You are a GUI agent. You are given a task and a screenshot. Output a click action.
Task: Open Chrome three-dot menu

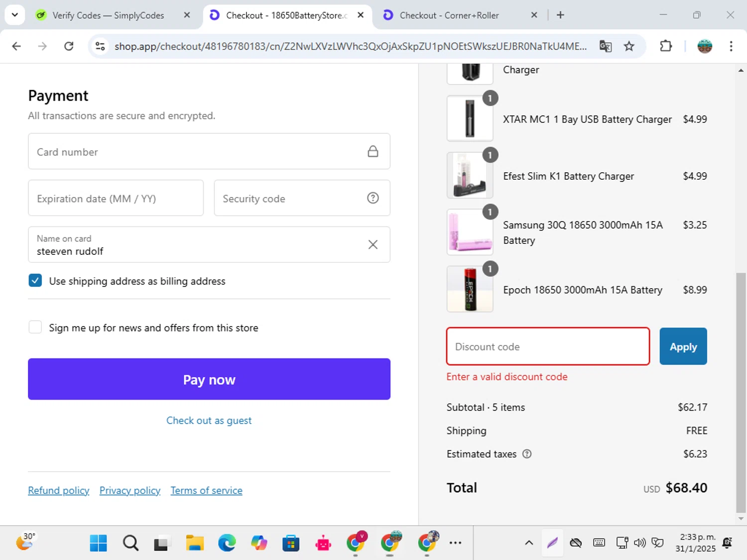tap(731, 46)
